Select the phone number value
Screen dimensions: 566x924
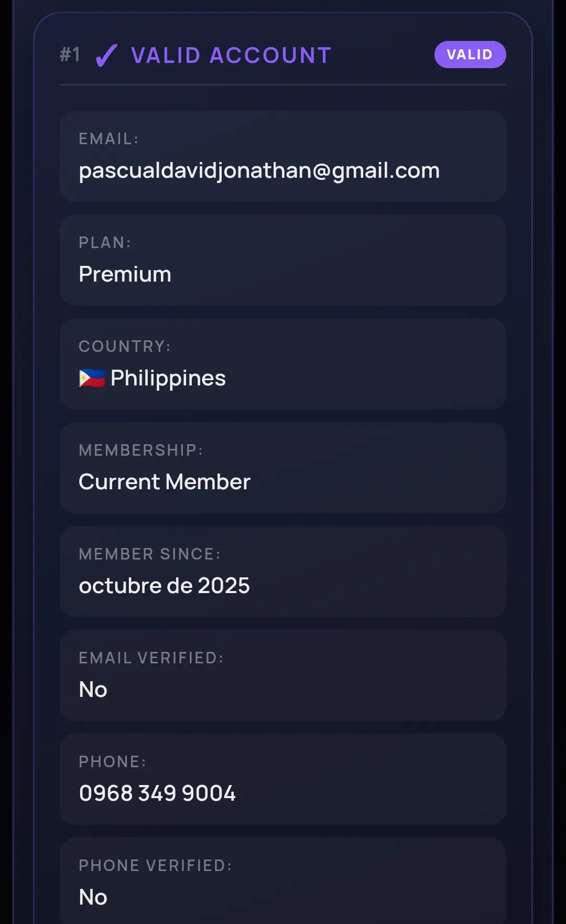pyautogui.click(x=157, y=793)
